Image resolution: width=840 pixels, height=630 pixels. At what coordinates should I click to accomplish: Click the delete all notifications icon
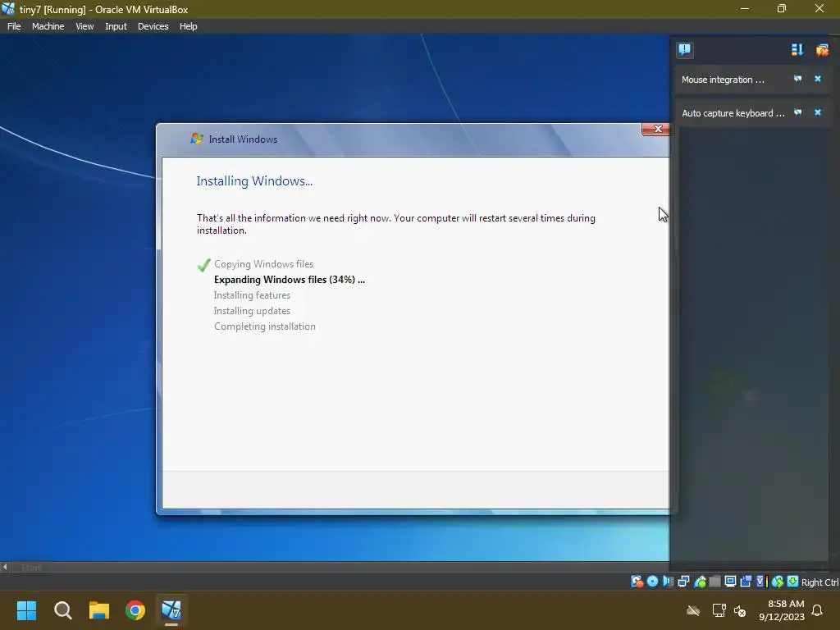(x=822, y=50)
